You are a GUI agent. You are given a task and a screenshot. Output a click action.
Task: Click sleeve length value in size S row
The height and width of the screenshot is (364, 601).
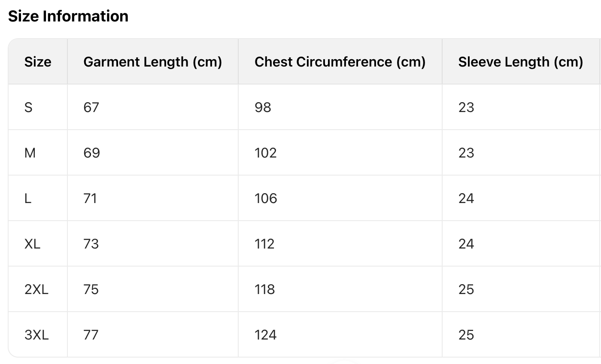click(466, 107)
